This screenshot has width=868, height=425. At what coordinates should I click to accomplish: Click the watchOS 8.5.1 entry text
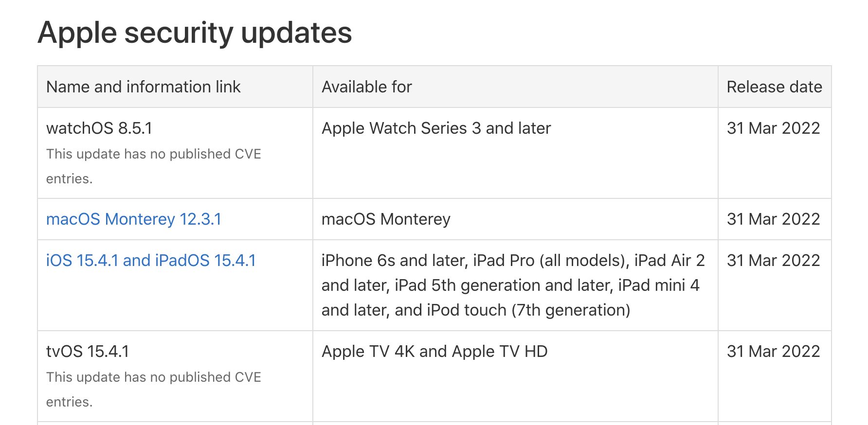coord(99,128)
